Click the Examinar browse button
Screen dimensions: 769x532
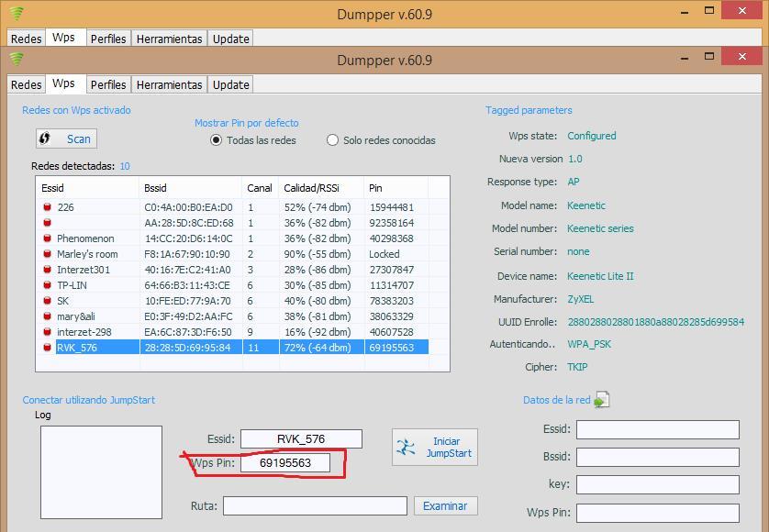pos(445,505)
